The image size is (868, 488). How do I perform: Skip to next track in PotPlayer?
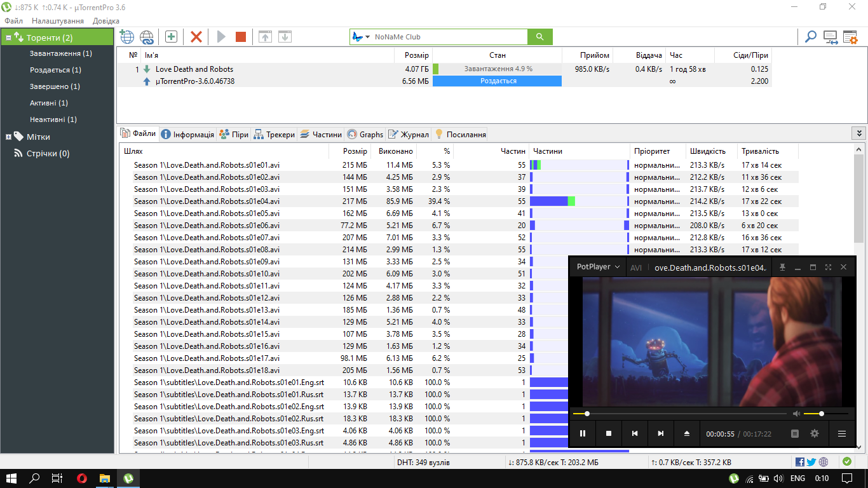[661, 433]
